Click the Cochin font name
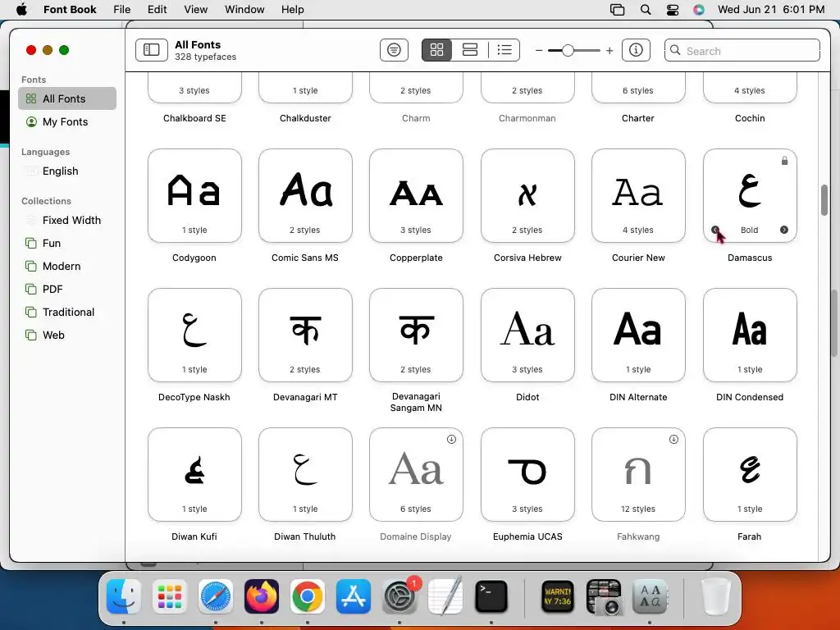This screenshot has width=840, height=630. click(750, 118)
